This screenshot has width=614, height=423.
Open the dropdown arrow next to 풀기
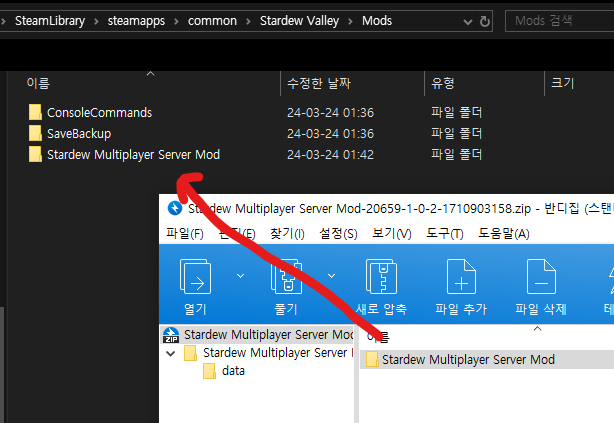(x=331, y=276)
